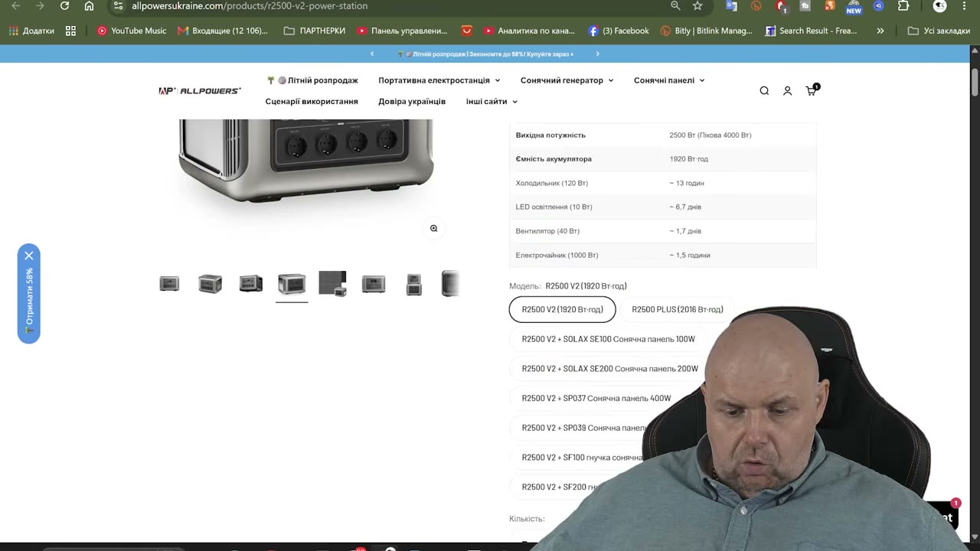Click the Холодильник (120 Вт) row
The width and height of the screenshot is (980, 551).
[x=662, y=183]
